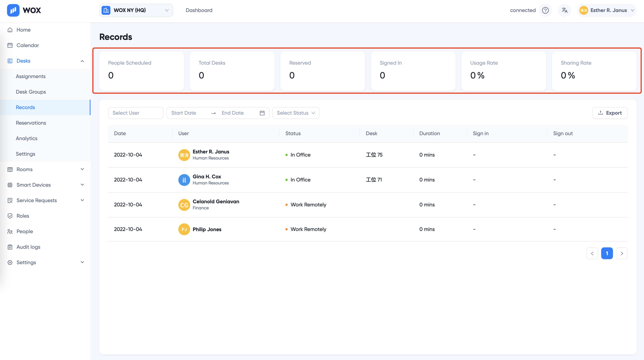Open Analytics under Desks
644x360 pixels.
27,138
